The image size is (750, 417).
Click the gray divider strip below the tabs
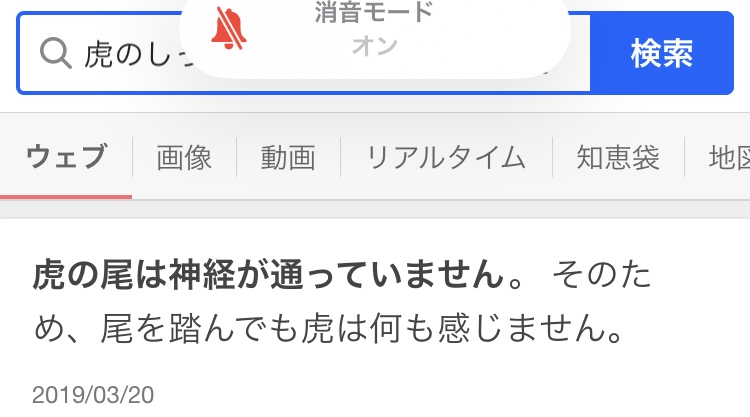pos(375,209)
